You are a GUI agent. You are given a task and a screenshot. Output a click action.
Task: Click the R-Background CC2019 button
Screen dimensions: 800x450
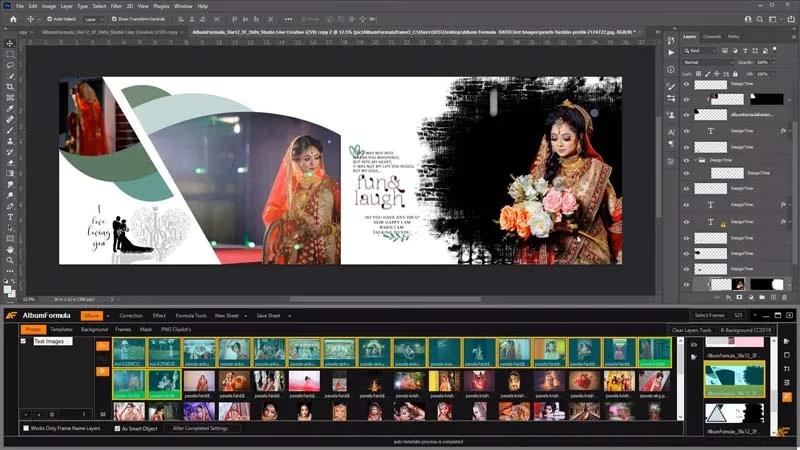(x=746, y=330)
